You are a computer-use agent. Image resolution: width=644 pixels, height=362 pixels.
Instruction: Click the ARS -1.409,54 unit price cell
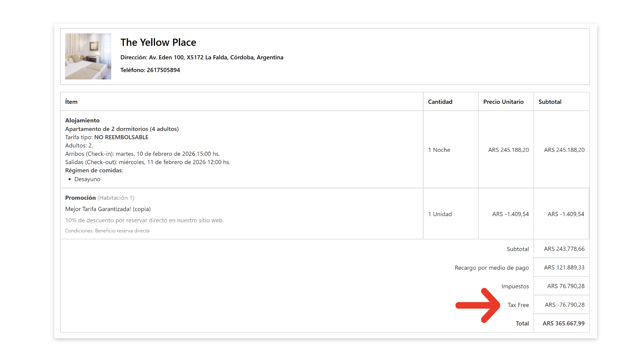click(510, 214)
